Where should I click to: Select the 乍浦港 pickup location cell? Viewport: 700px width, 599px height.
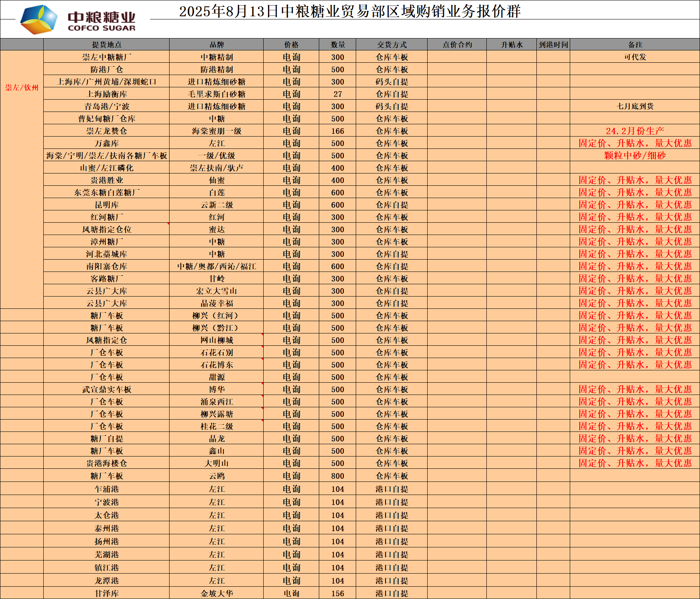(x=106, y=489)
